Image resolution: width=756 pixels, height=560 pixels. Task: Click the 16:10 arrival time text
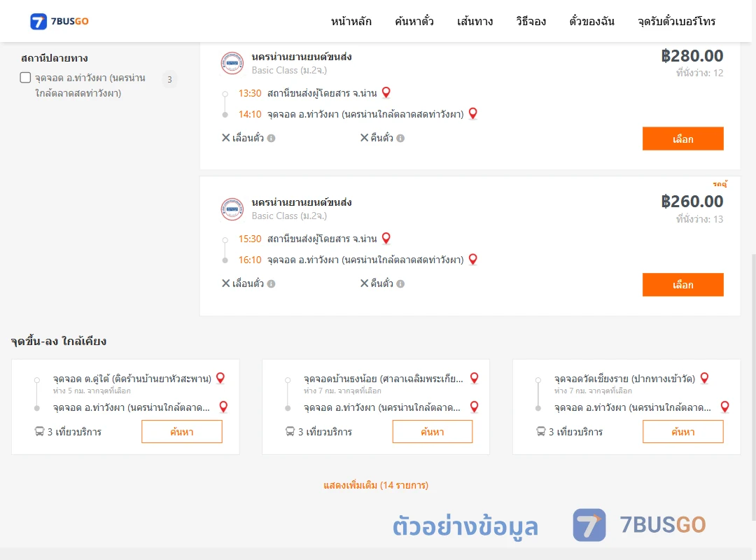[x=250, y=260]
